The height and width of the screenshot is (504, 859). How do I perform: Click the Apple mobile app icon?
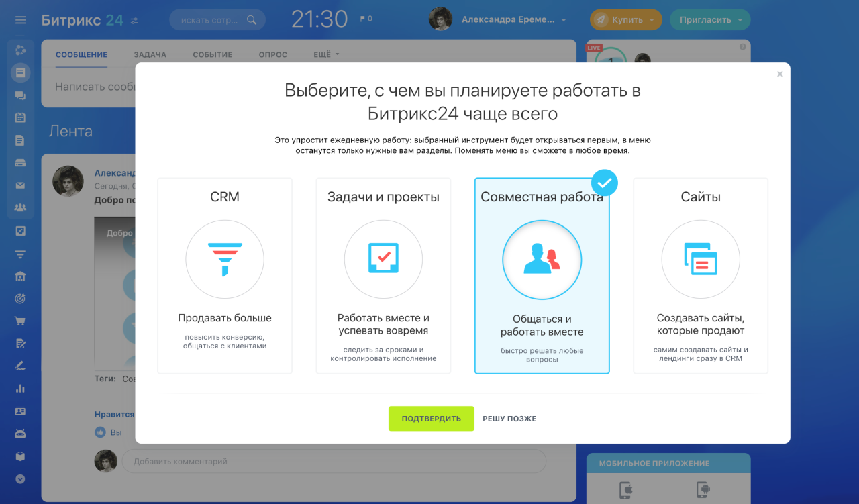[x=625, y=490]
